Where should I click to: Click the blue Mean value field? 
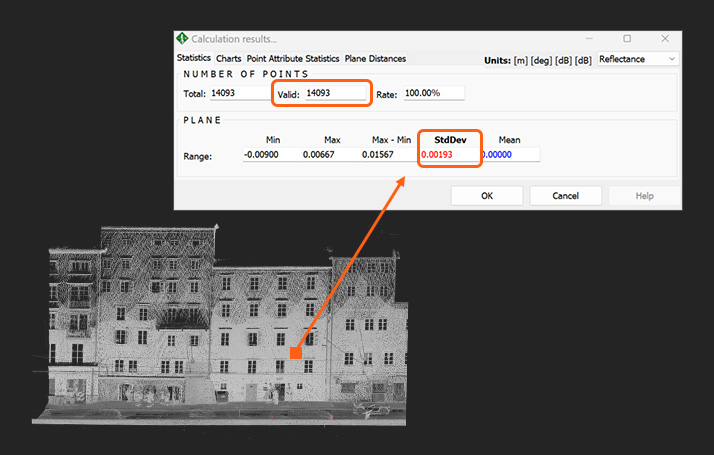tap(510, 154)
